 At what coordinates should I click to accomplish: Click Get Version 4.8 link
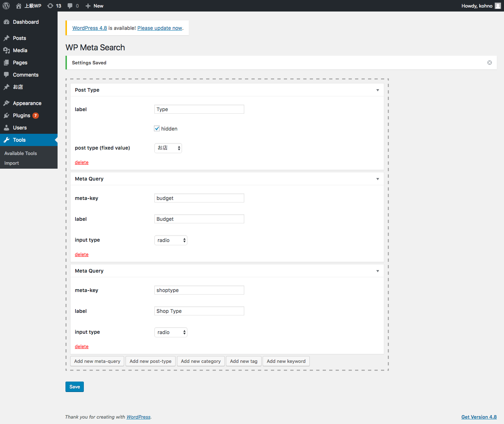tap(479, 417)
